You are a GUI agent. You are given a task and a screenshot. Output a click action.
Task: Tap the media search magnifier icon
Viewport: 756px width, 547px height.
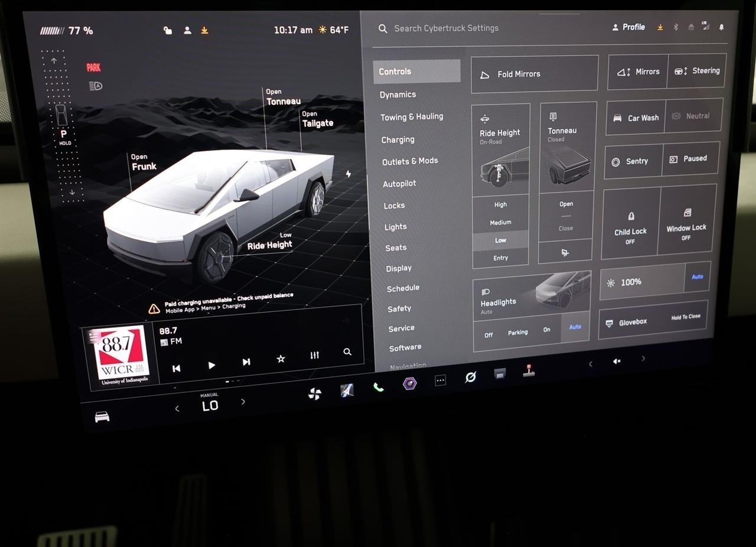(x=347, y=351)
